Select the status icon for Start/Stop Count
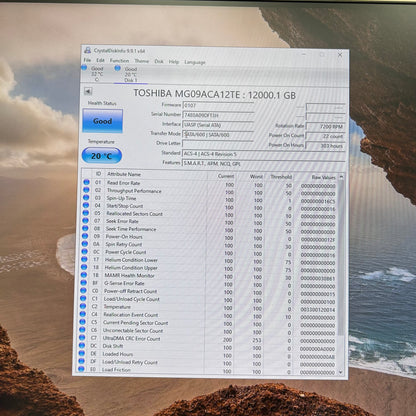The image size is (416, 416). click(86, 205)
